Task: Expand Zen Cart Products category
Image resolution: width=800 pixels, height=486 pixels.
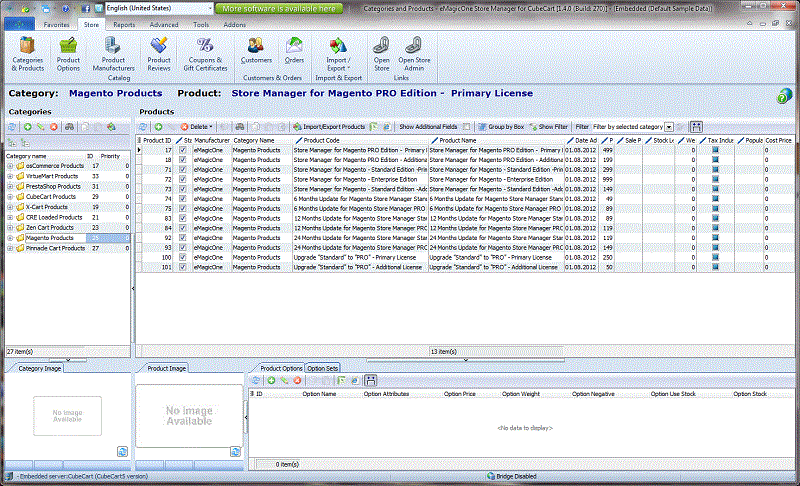Action: (x=10, y=228)
